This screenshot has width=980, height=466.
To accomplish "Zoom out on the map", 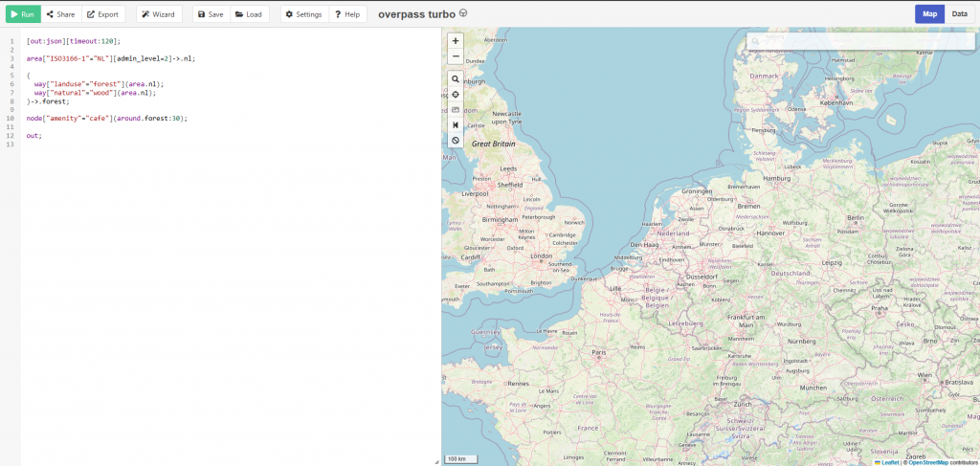I will click(x=456, y=55).
